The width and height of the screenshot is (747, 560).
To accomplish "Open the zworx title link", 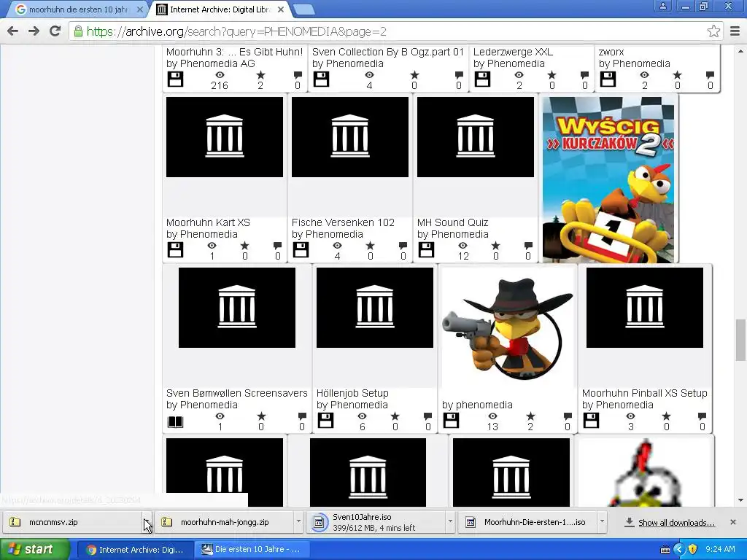I will (611, 52).
